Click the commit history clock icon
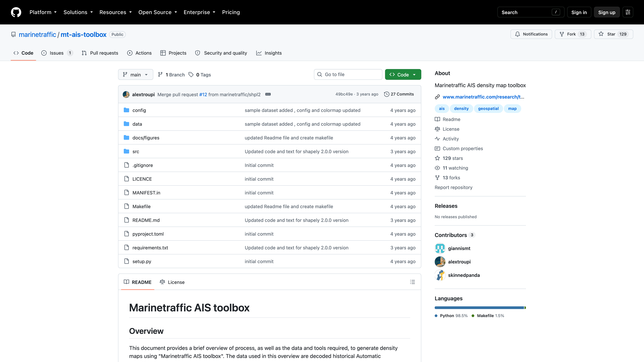The width and height of the screenshot is (644, 362). tap(387, 94)
